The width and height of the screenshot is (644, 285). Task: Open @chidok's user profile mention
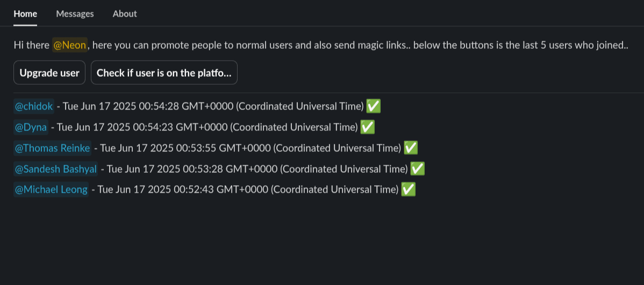[x=34, y=106]
